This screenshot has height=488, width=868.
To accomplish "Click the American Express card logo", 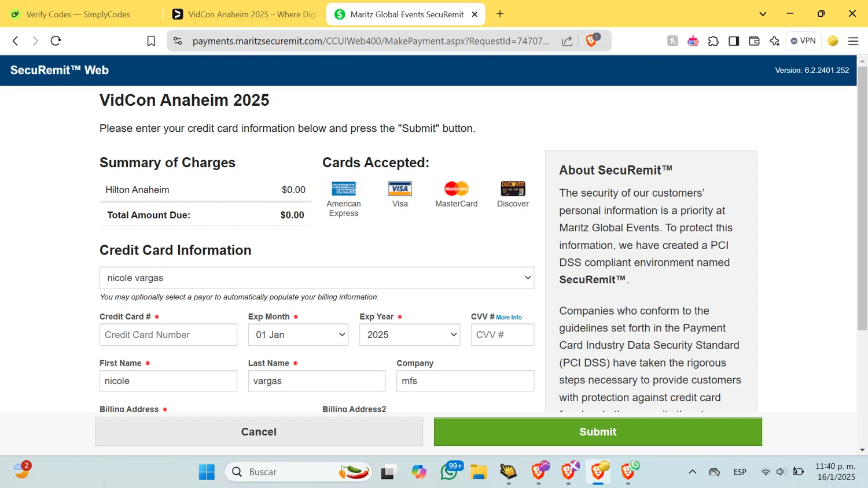I will tap(344, 188).
